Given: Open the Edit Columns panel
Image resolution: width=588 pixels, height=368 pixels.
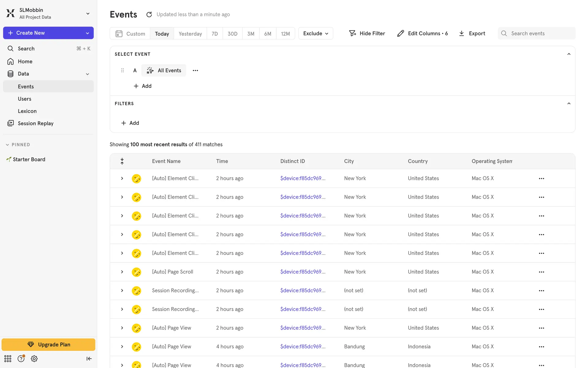Looking at the screenshot, I should point(422,33).
